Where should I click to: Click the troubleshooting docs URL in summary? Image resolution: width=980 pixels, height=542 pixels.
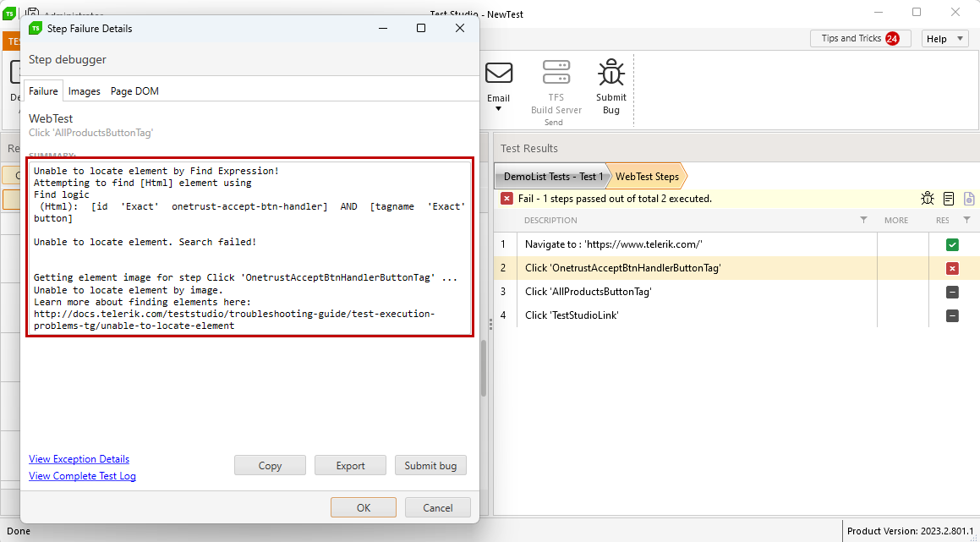pos(234,320)
